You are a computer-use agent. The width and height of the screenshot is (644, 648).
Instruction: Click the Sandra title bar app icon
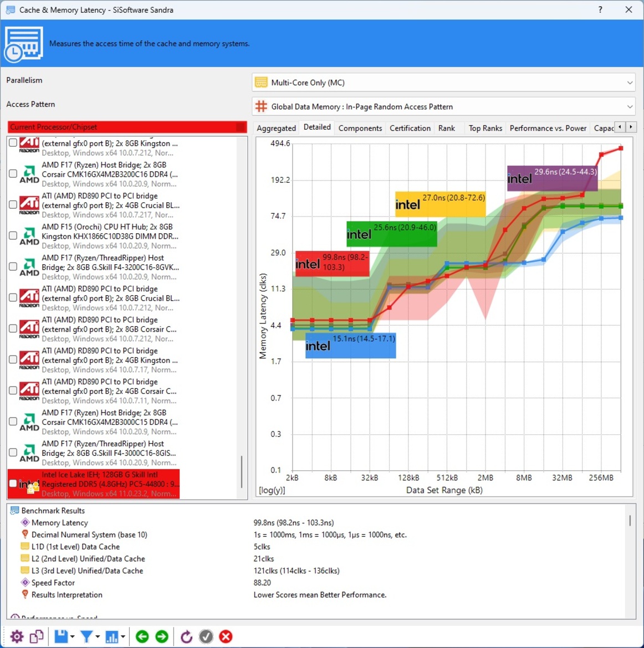coord(11,9)
